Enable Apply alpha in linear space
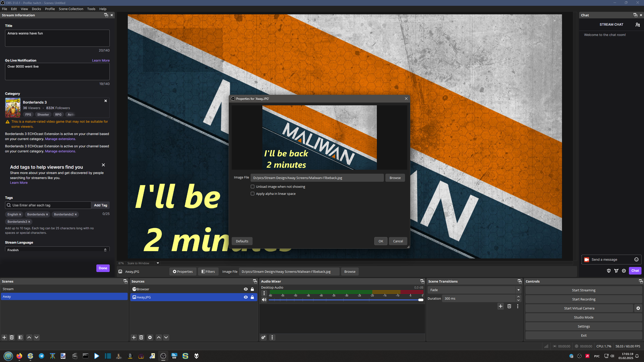The width and height of the screenshot is (644, 362). pyautogui.click(x=253, y=194)
